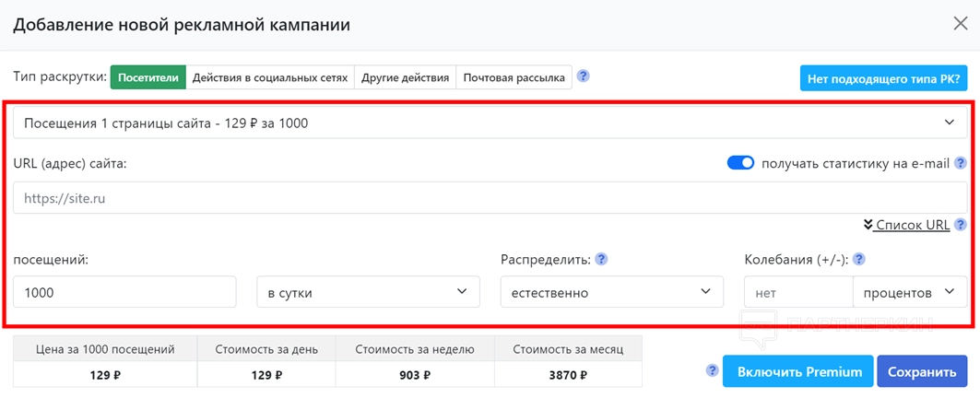Open the visit type dropdown
This screenshot has width=980, height=398.
(490, 123)
